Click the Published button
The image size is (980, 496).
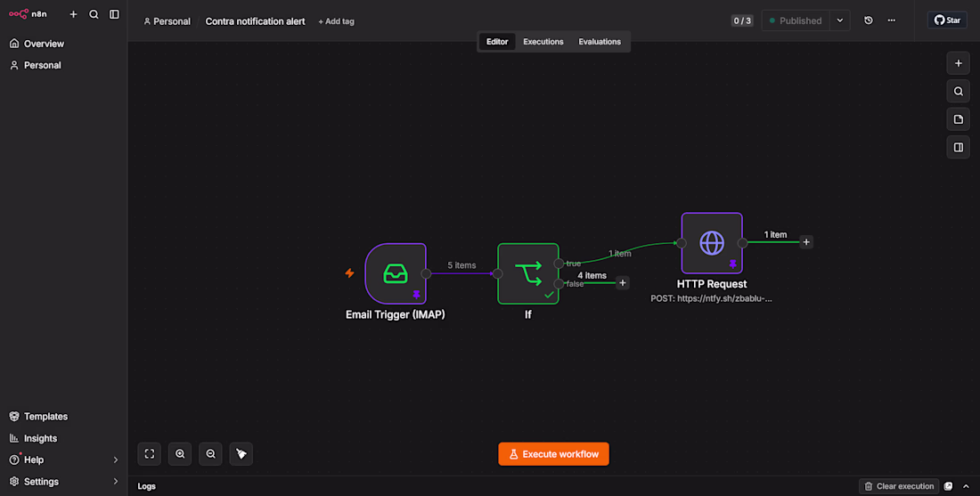click(796, 20)
